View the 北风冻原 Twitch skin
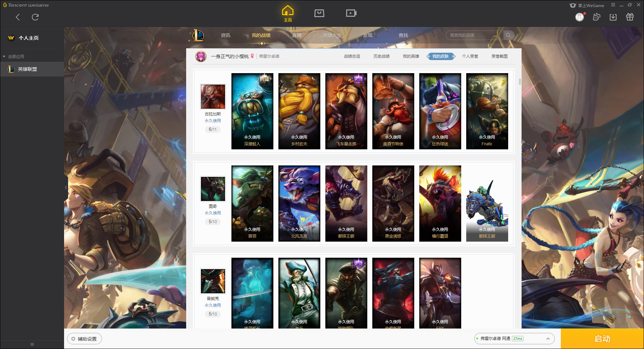The width and height of the screenshot is (644, 349). [x=299, y=203]
